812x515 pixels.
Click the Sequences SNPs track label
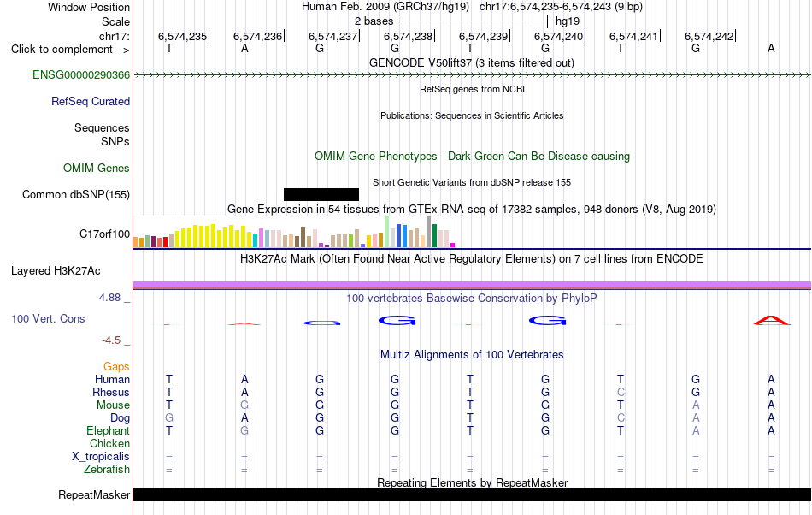point(102,134)
